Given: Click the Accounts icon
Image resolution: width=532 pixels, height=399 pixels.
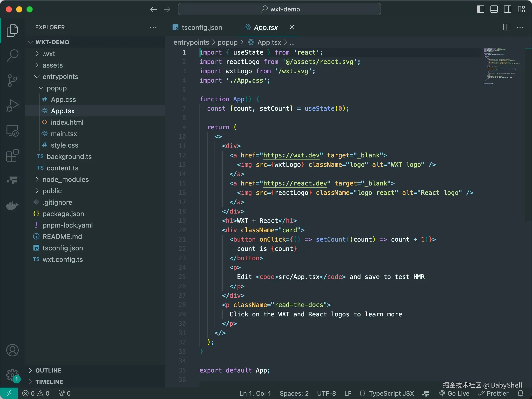Looking at the screenshot, I should (x=12, y=350).
